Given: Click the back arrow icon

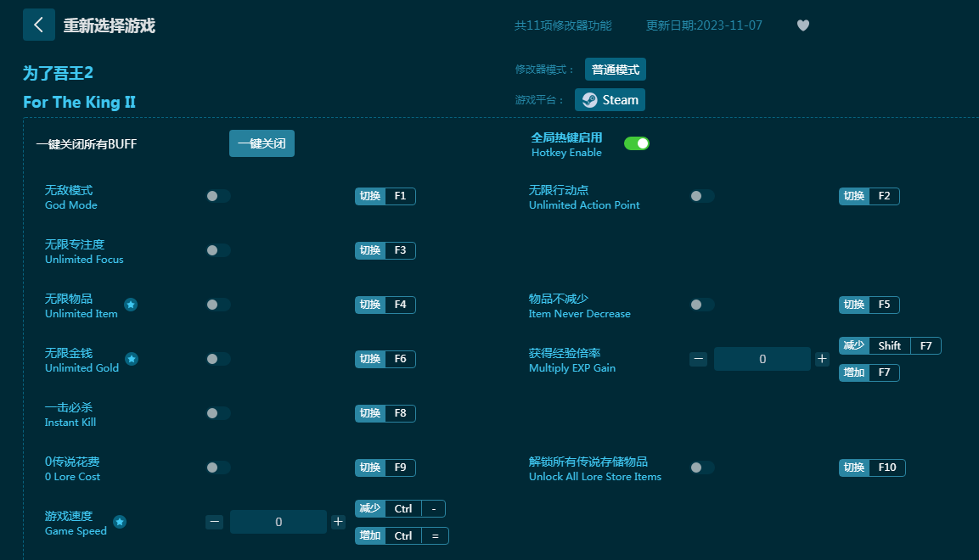Looking at the screenshot, I should (39, 25).
